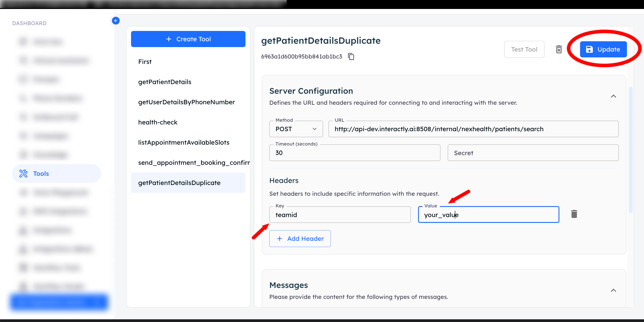Focus the Timeout seconds field
The image size is (644, 322).
354,153
